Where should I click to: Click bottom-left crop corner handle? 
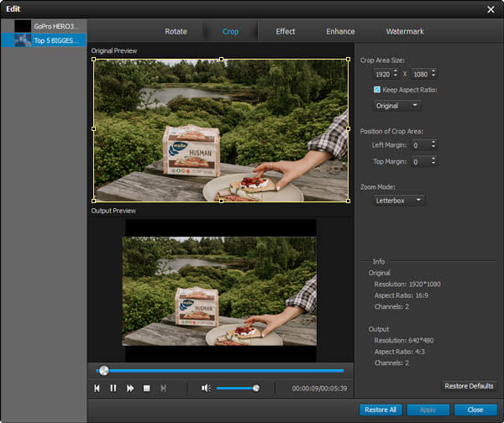pos(93,201)
